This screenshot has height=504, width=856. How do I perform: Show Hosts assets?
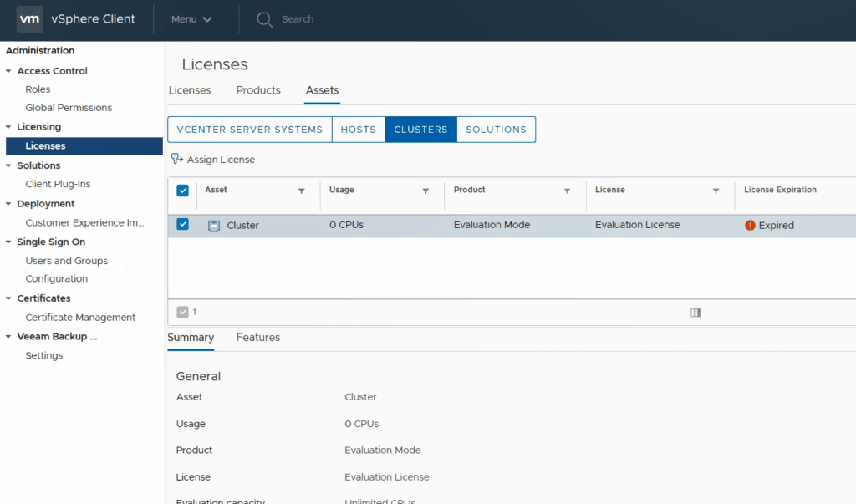pos(358,130)
